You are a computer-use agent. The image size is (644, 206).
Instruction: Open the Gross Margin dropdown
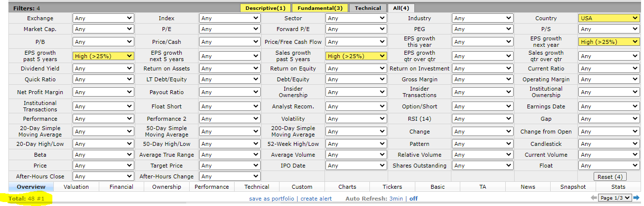click(x=483, y=80)
